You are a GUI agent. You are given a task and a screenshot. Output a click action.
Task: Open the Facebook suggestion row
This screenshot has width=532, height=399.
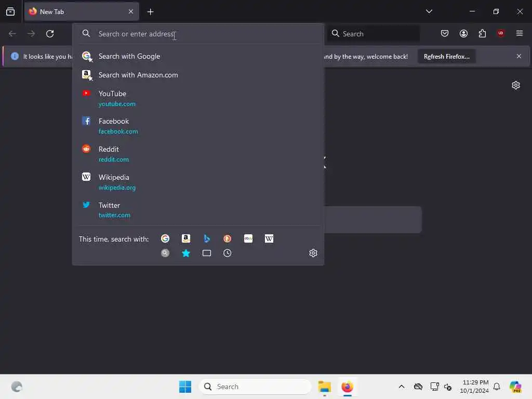pos(198,126)
